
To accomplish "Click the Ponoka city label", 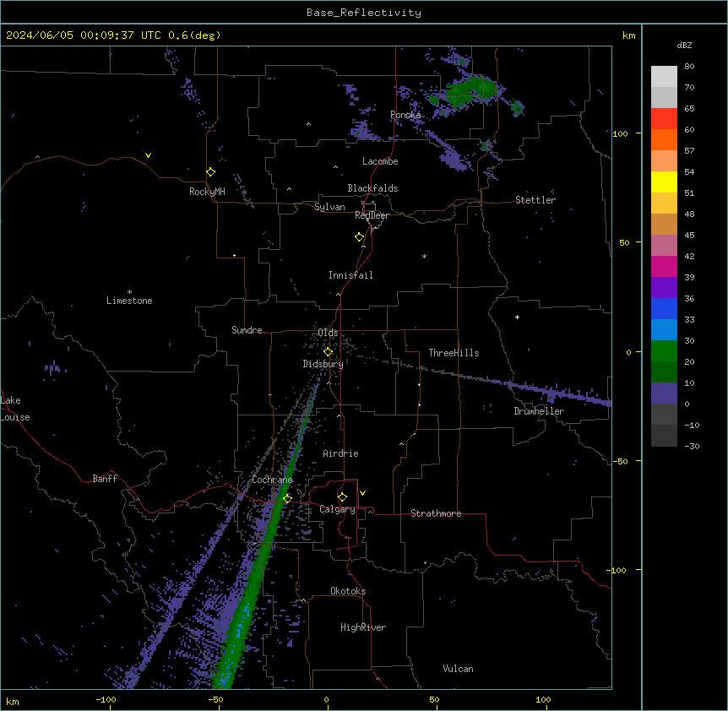I will (x=405, y=115).
